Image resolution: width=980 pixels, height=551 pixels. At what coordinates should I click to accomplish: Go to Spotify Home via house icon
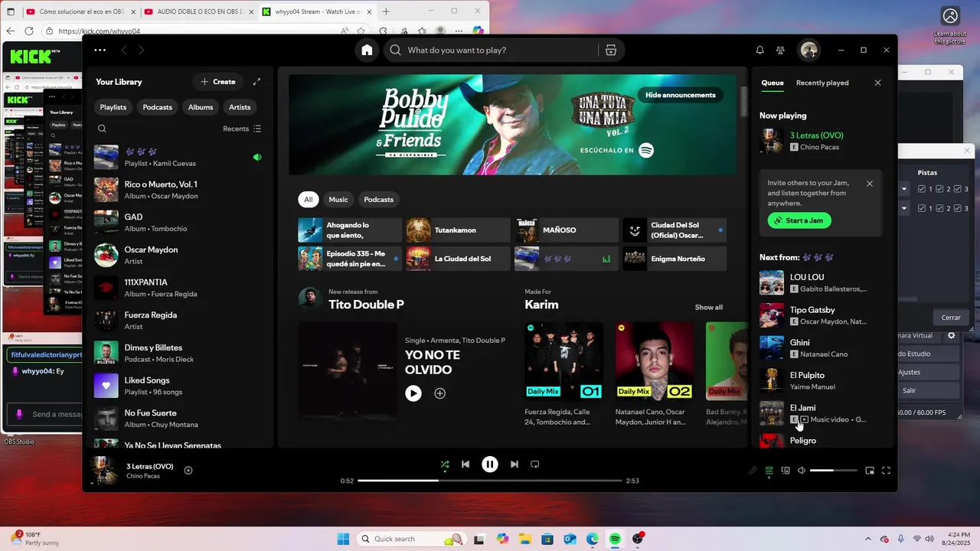pos(367,50)
